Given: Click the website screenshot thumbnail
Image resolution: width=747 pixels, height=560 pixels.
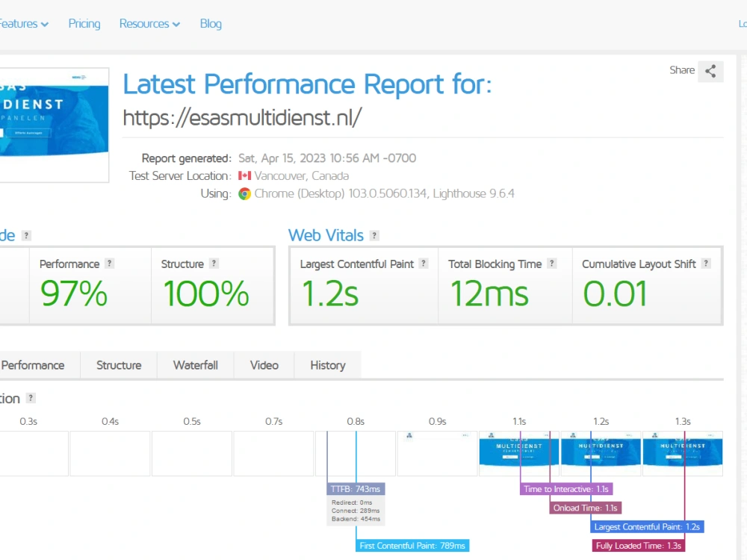Looking at the screenshot, I should [x=54, y=125].
